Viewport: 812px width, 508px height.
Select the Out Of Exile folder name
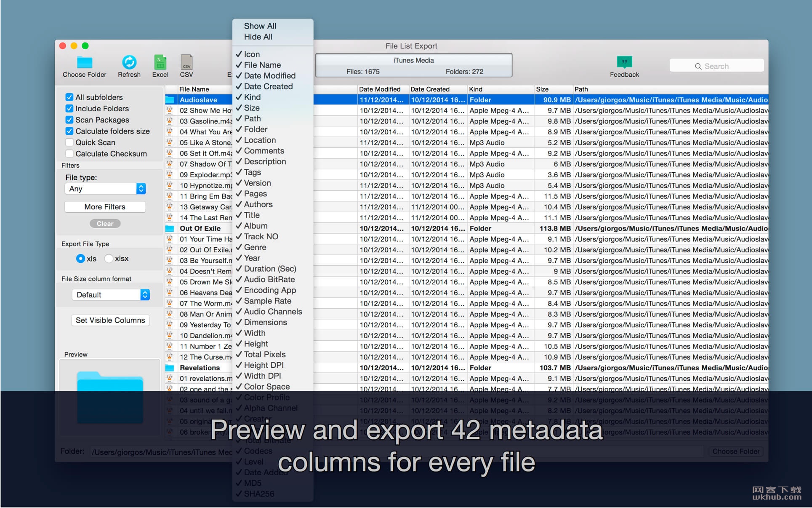[x=200, y=228]
